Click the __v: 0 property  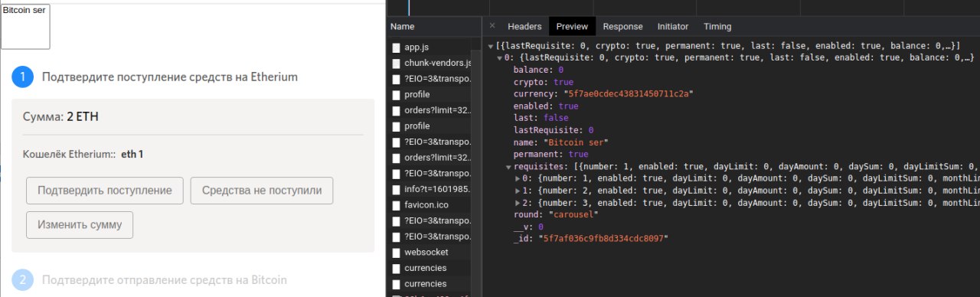tap(528, 227)
